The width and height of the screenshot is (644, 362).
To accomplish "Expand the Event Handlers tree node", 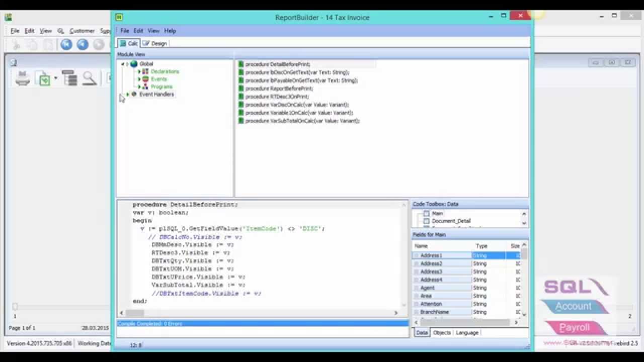I will (127, 95).
